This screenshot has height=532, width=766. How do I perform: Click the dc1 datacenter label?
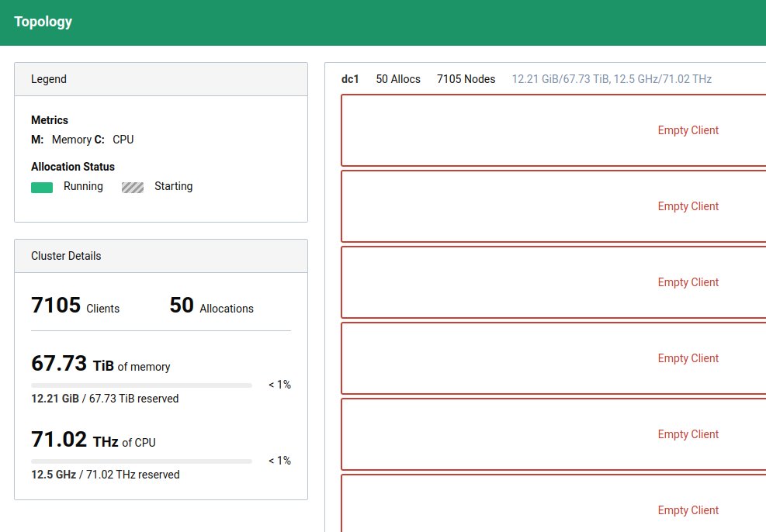(350, 79)
